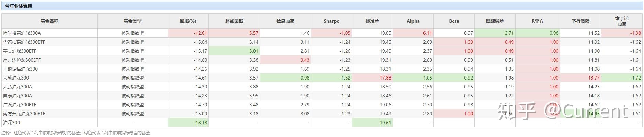Image resolution: width=644 pixels, height=137 pixels.
Task: Sort by 回报(%) column header
Action: click(x=188, y=21)
